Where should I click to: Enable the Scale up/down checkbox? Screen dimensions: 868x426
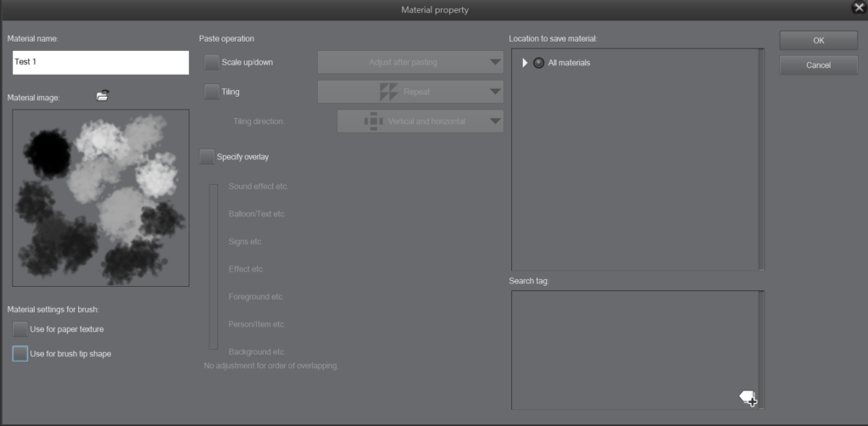(211, 62)
